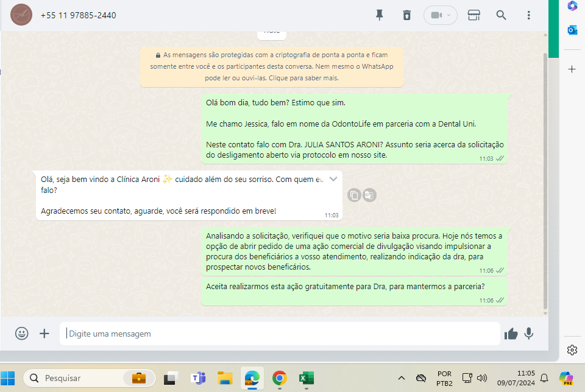
Task: Open the video call dropdown button
Action: 439,15
